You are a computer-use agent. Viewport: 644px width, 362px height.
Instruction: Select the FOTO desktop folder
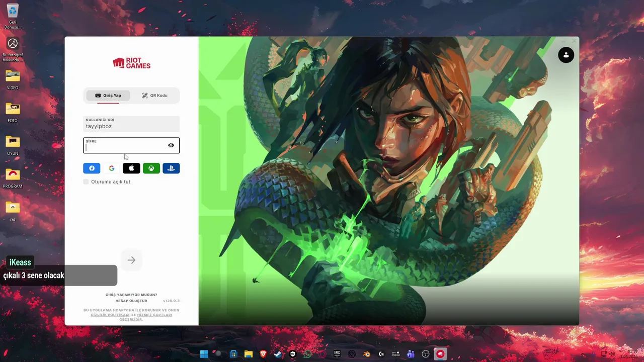pyautogui.click(x=13, y=113)
